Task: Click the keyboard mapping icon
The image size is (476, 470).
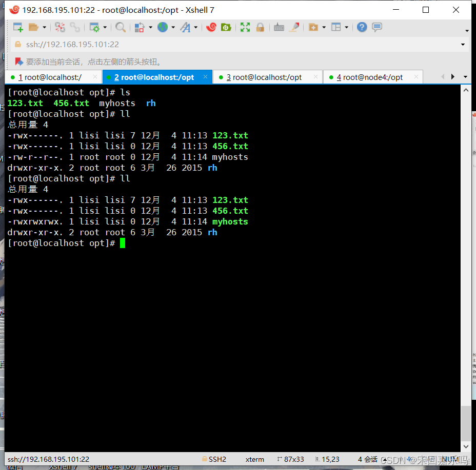Action: tap(279, 27)
